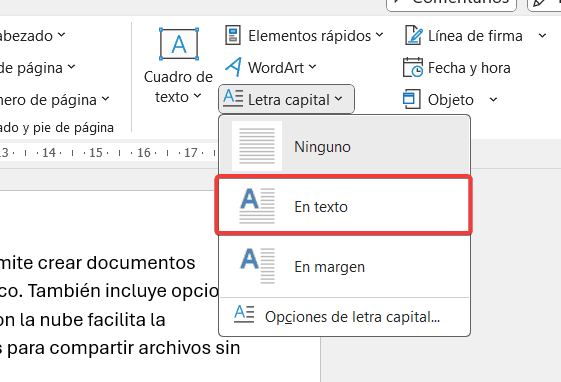
Task: Click the Elementos rápidos icon
Action: tap(233, 35)
